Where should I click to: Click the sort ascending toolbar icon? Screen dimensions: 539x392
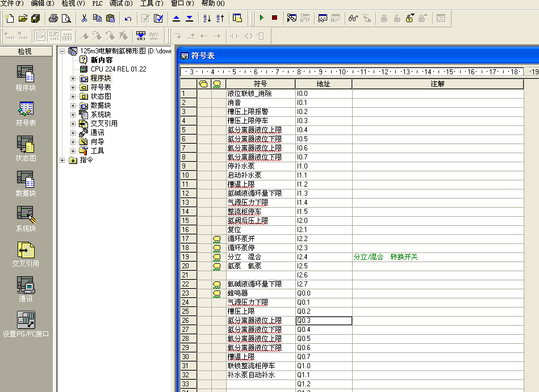[x=207, y=18]
